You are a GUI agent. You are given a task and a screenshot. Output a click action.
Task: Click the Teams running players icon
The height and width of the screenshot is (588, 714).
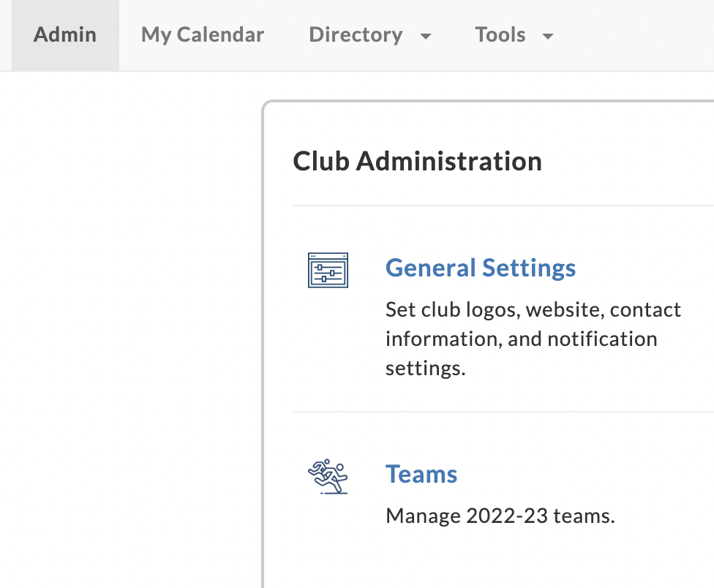(x=328, y=477)
